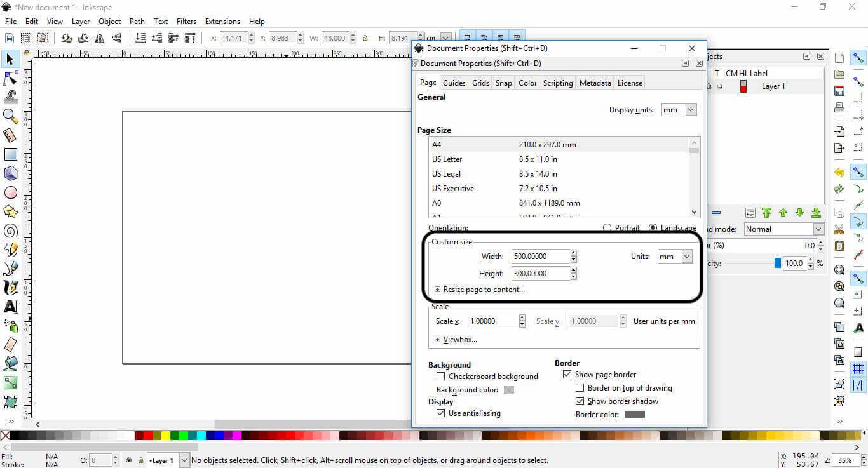Click the Background color swatch
This screenshot has height=468, width=868.
[x=509, y=390]
